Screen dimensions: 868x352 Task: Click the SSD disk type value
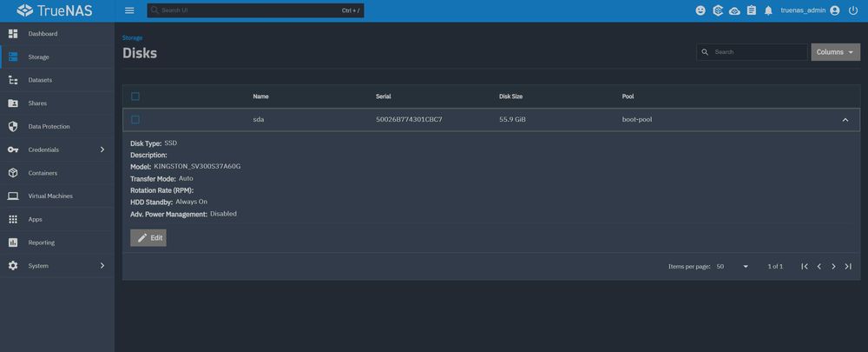coord(170,143)
